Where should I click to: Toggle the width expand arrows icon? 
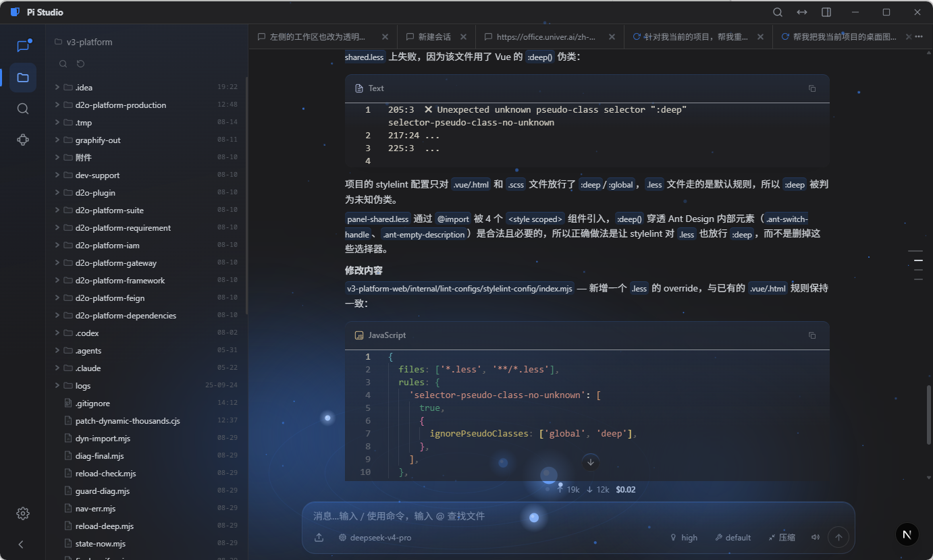tap(802, 12)
